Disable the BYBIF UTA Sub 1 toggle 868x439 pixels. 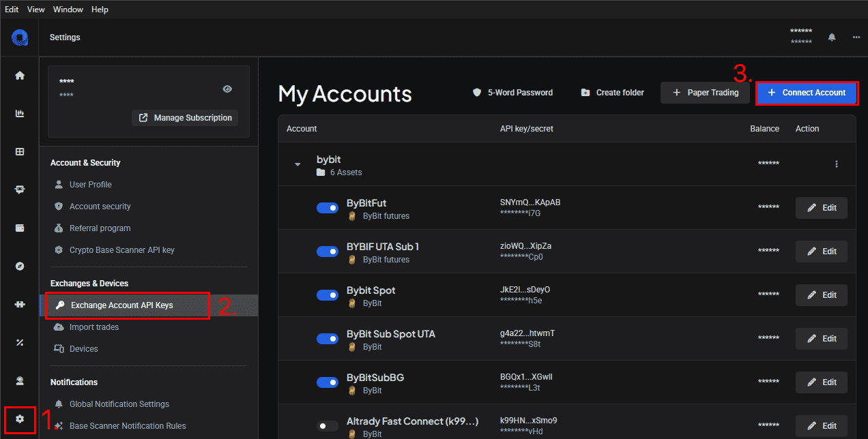(x=328, y=252)
